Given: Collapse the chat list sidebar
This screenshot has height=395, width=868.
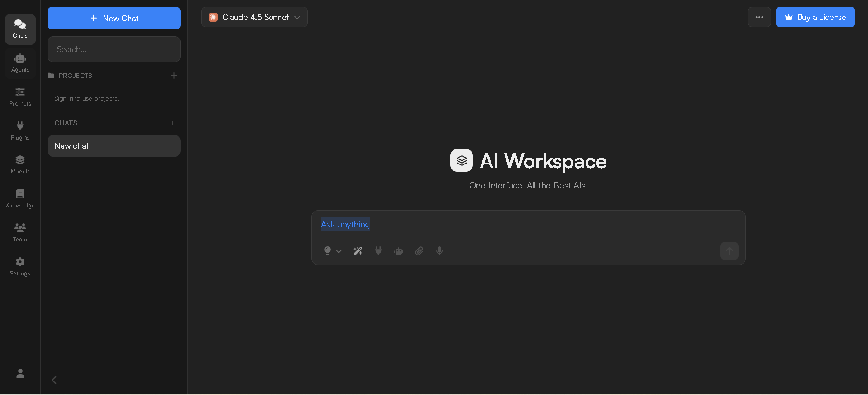Looking at the screenshot, I should [54, 380].
